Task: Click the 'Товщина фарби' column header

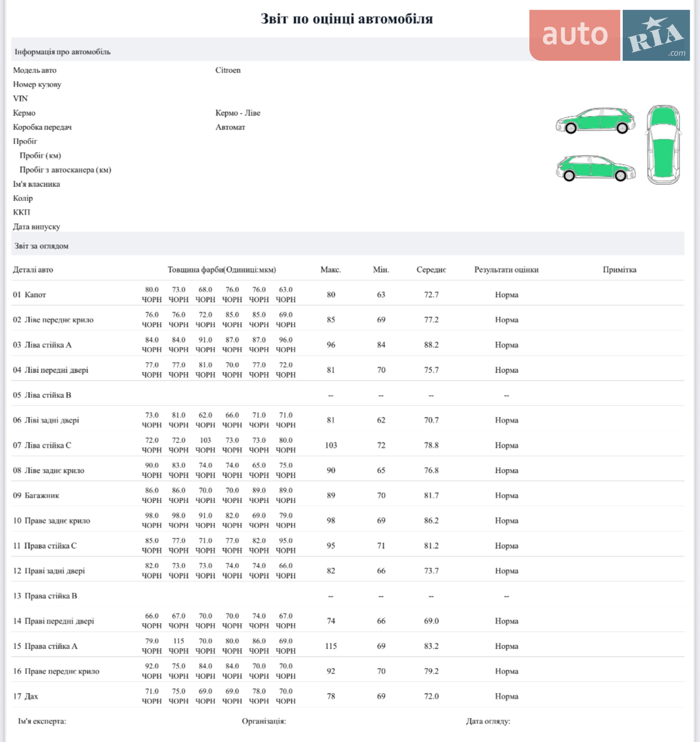Action: pos(222,270)
